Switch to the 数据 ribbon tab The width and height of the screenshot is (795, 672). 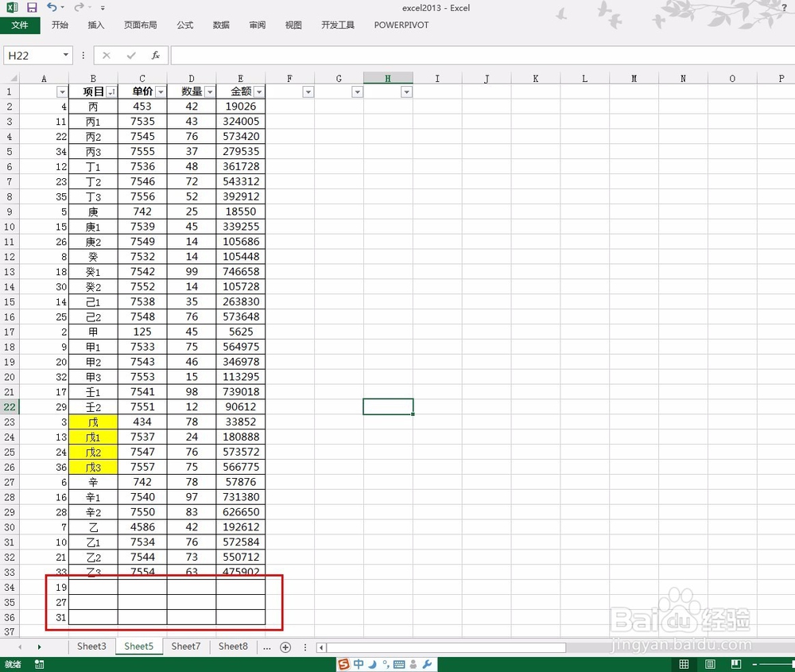(x=220, y=25)
